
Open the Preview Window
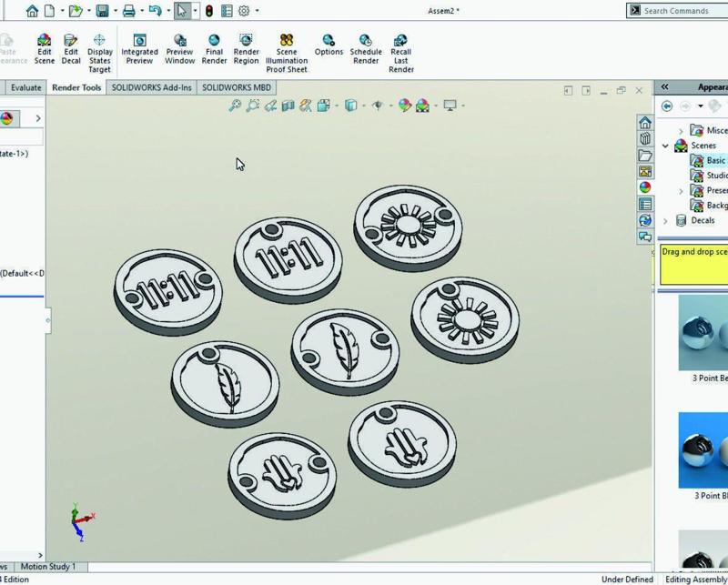click(179, 49)
